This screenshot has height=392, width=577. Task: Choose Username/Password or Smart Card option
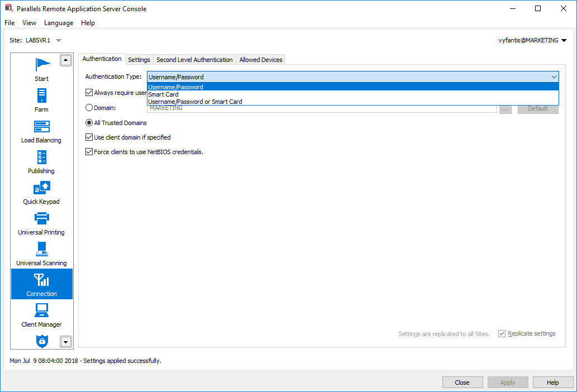pyautogui.click(x=353, y=102)
